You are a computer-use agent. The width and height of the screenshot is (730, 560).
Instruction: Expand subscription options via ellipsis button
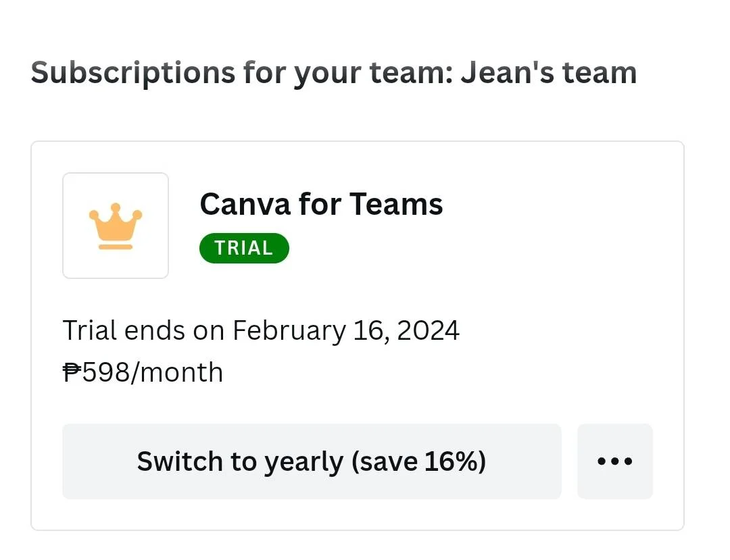tap(615, 461)
